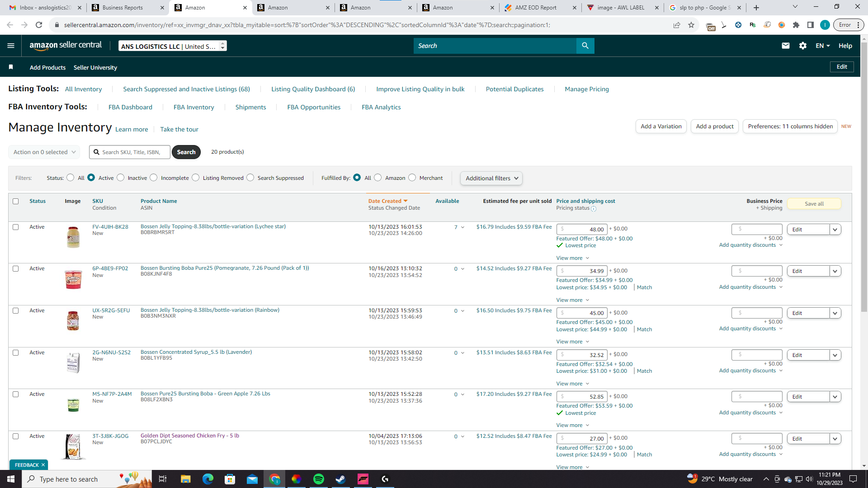Click the Lychee star product thumbnail
868x488 pixels.
coord(73,237)
